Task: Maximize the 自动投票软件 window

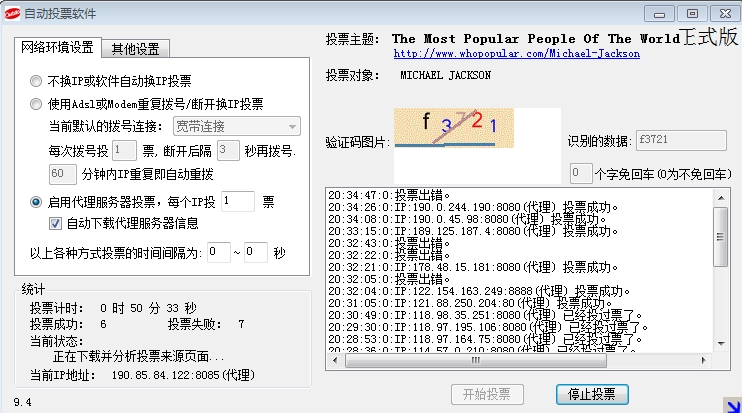Action: tap(692, 14)
